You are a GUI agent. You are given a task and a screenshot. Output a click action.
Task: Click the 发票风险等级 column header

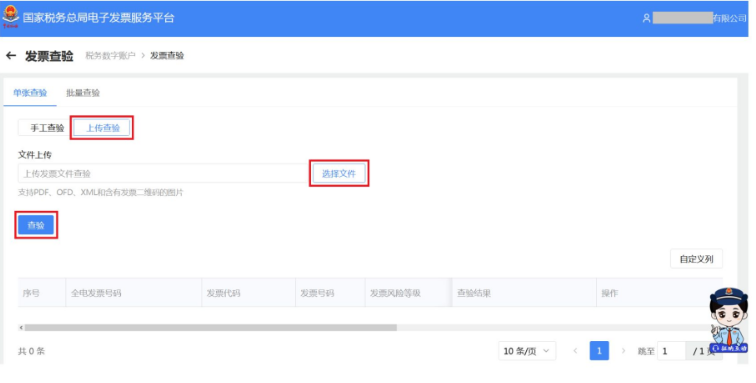tap(408, 293)
